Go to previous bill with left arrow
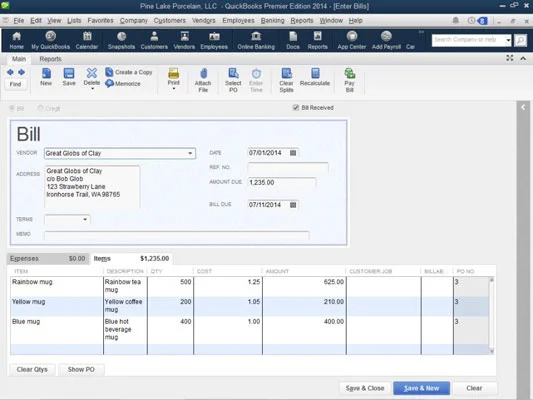The width and height of the screenshot is (533, 400). [10, 72]
